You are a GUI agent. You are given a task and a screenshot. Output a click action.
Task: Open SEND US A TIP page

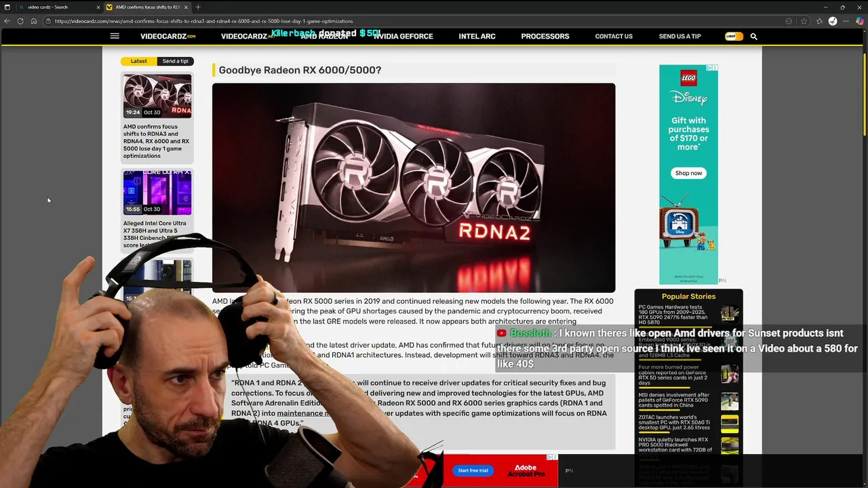tap(679, 37)
